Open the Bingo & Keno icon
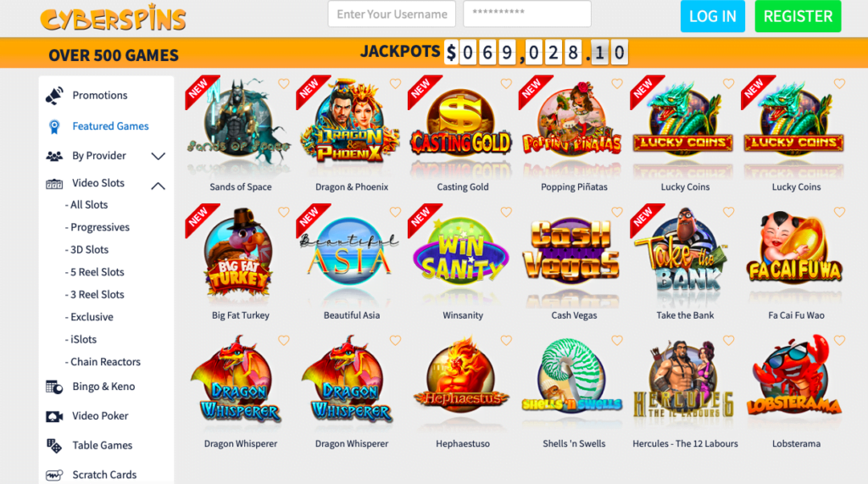Image resolution: width=868 pixels, height=484 pixels. point(54,387)
